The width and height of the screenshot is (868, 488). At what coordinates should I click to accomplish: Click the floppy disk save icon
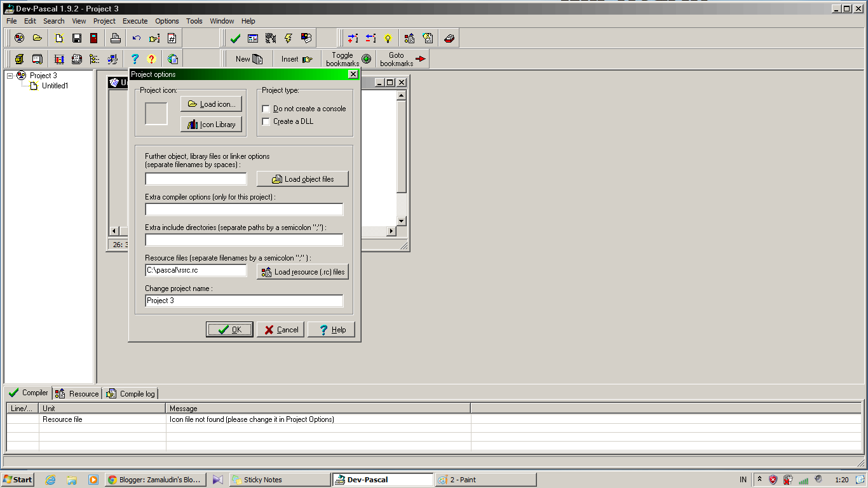(x=76, y=38)
